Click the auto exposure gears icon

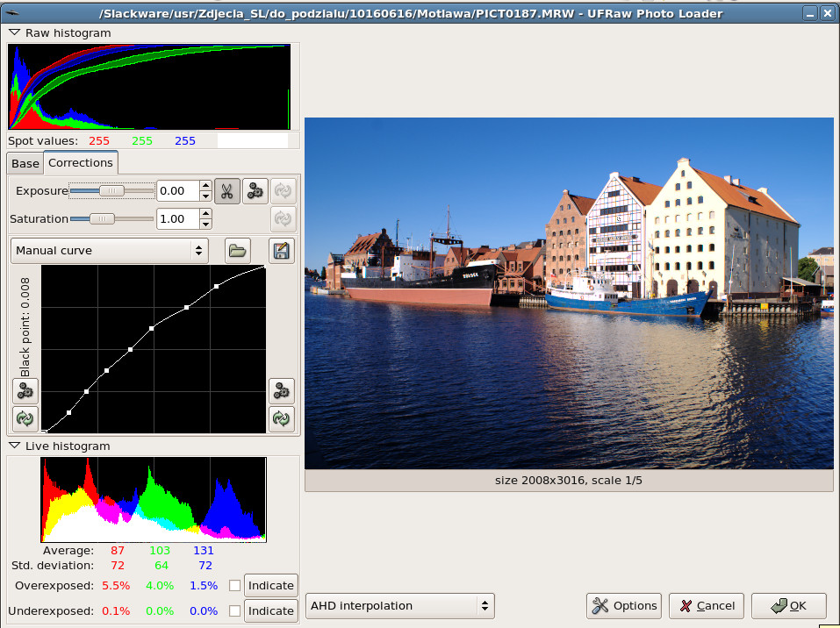coord(255,191)
